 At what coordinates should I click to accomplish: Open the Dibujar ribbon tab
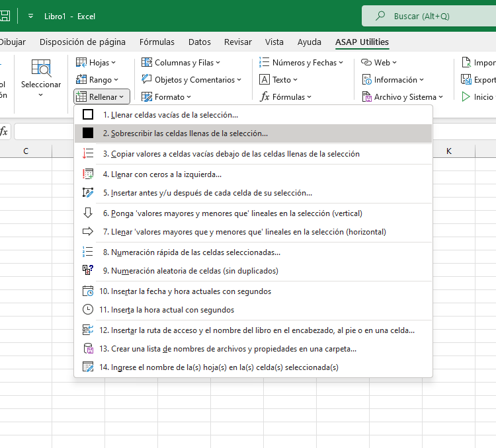(x=13, y=42)
